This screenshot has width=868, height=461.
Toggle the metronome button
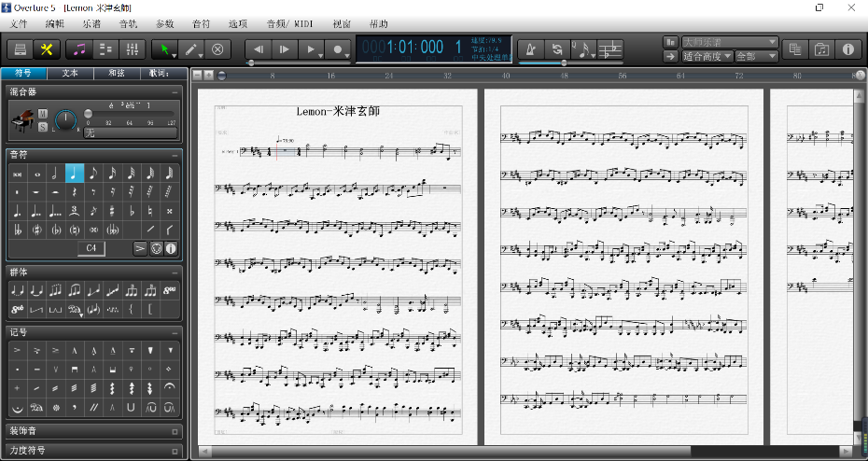coord(530,49)
